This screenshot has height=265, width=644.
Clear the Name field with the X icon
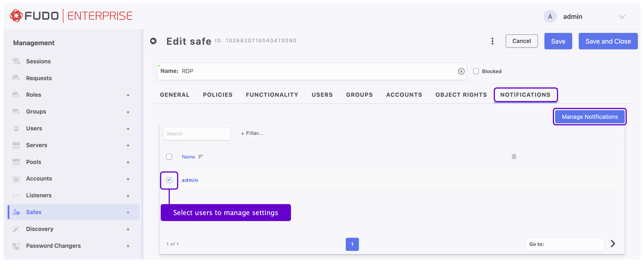click(461, 72)
